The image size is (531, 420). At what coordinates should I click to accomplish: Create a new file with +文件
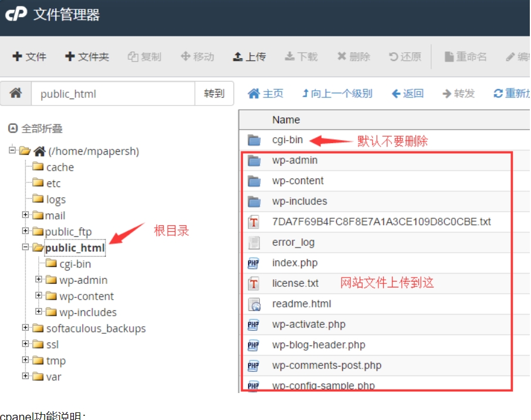pyautogui.click(x=29, y=56)
